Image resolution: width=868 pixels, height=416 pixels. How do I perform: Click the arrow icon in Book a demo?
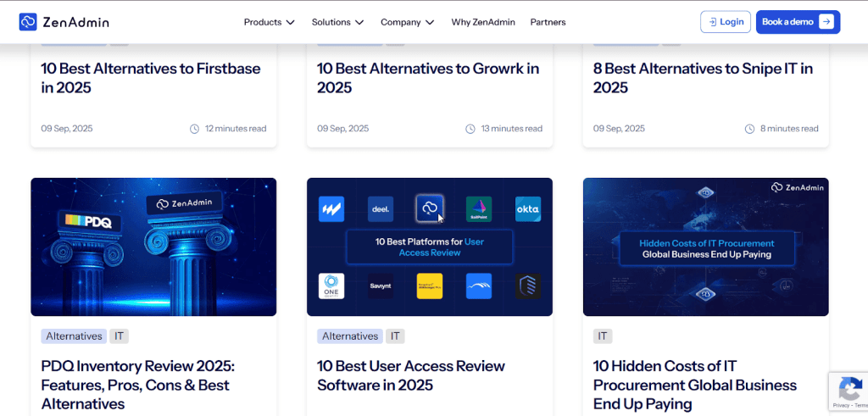(826, 22)
